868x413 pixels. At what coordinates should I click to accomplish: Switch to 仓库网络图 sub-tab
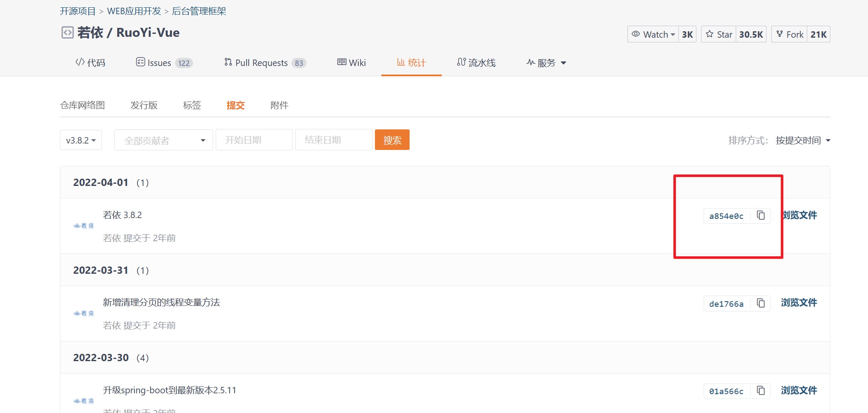pos(83,105)
